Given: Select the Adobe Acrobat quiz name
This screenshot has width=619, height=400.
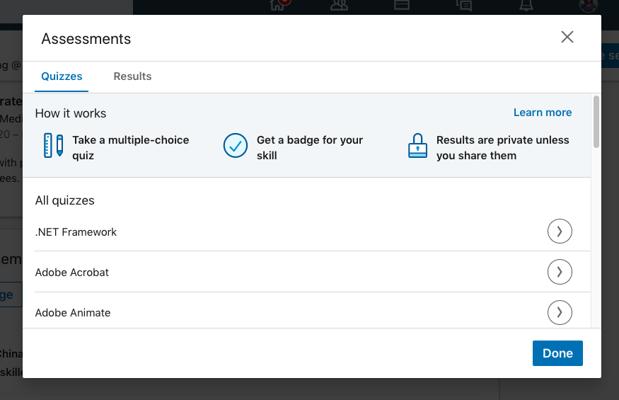Looking at the screenshot, I should coord(72,272).
